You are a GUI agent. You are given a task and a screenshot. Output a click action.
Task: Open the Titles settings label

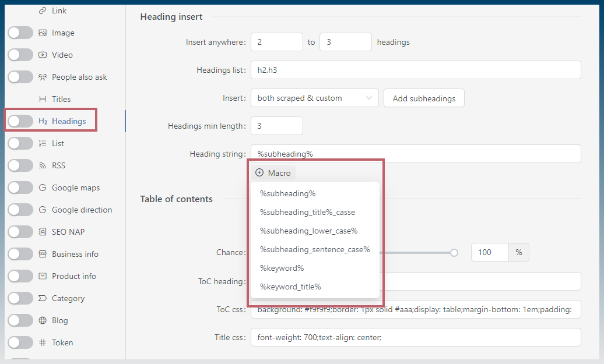pyautogui.click(x=61, y=99)
